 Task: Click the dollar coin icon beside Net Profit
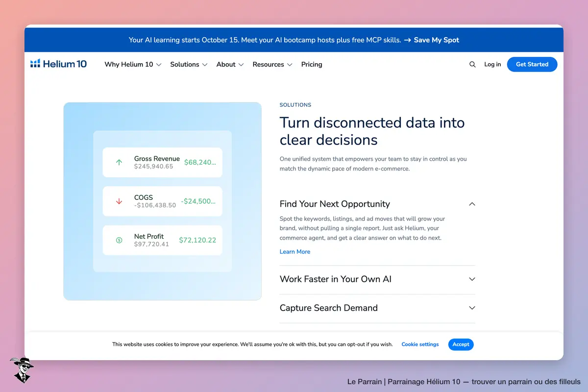(x=119, y=240)
